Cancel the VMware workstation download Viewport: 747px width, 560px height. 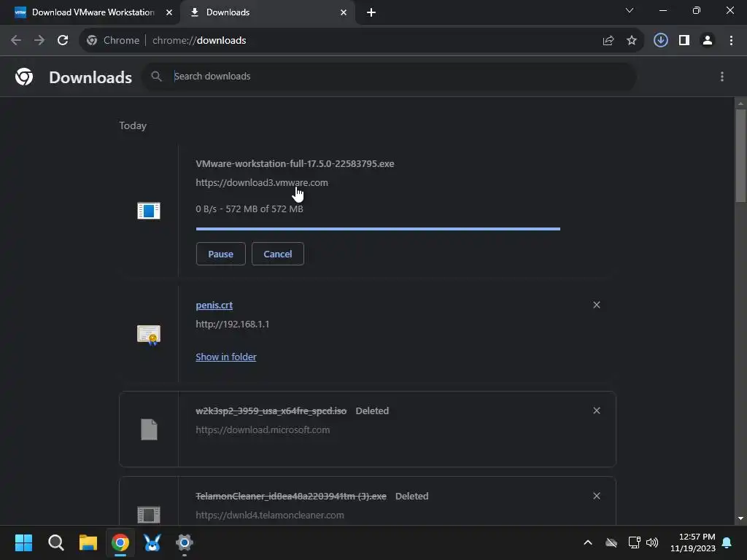click(x=278, y=254)
